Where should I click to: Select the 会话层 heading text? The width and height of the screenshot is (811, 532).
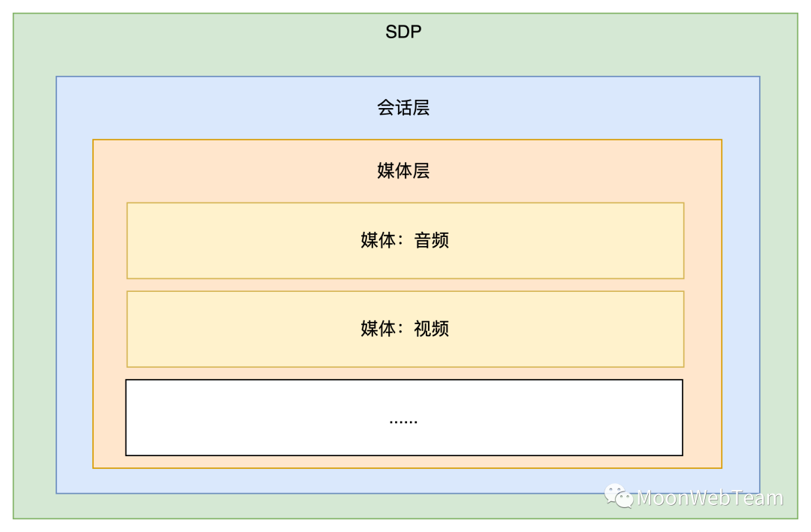coord(403,108)
